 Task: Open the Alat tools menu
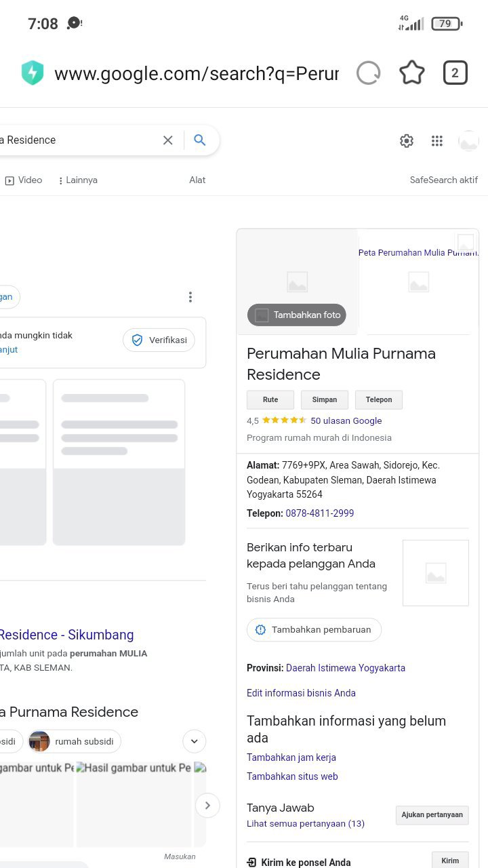pyautogui.click(x=197, y=180)
